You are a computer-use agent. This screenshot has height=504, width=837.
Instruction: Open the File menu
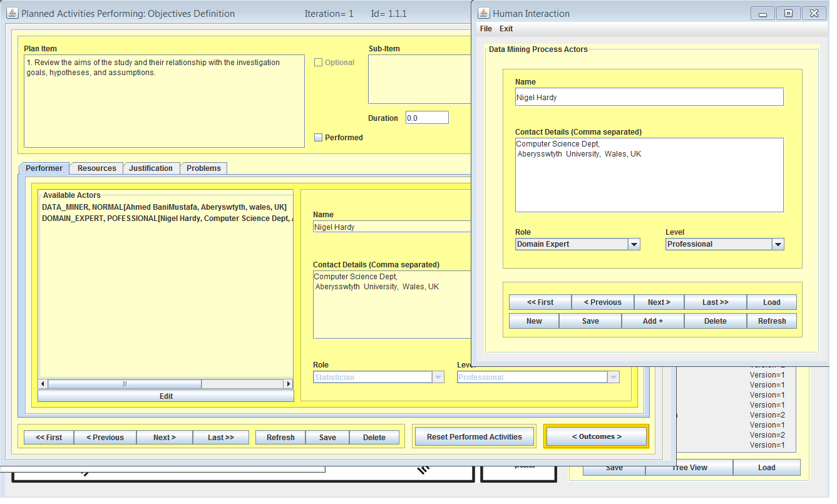tap(486, 29)
